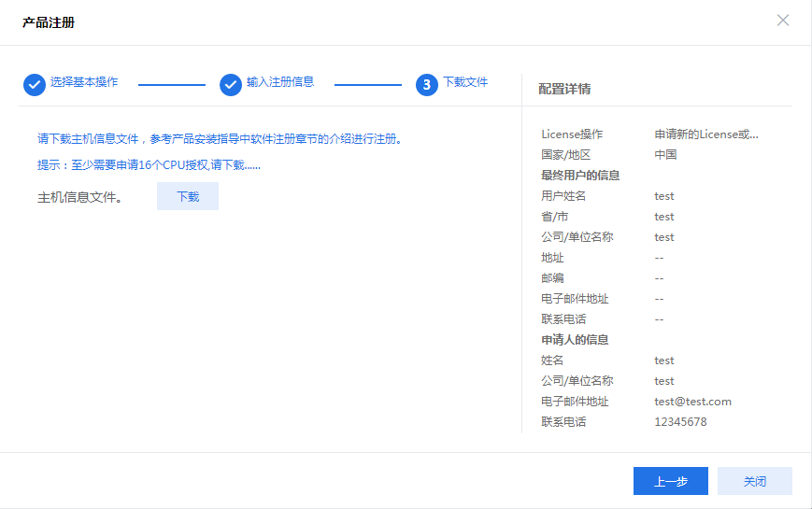This screenshot has height=509, width=812.
Task: Click the 配置详情 heading
Action: point(564,89)
